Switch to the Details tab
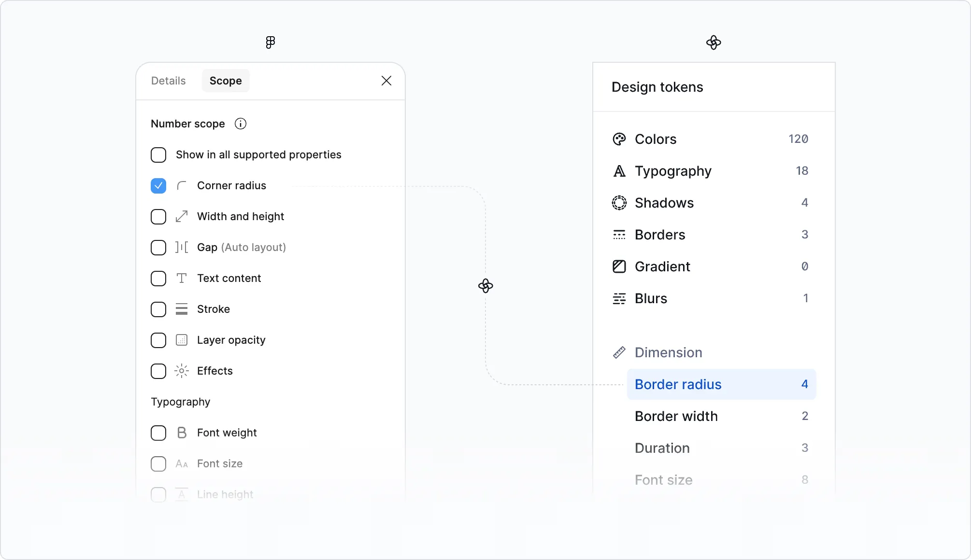 (168, 81)
